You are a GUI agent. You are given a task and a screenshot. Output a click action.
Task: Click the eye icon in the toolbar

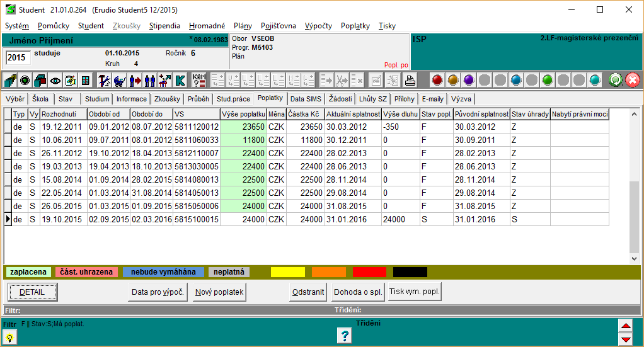[55, 81]
